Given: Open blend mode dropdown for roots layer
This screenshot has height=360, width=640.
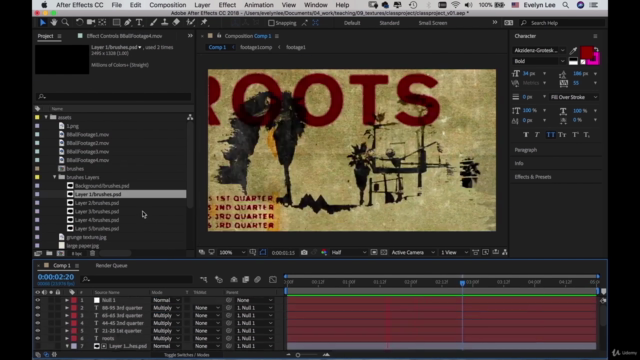Looking at the screenshot, I should (166, 338).
